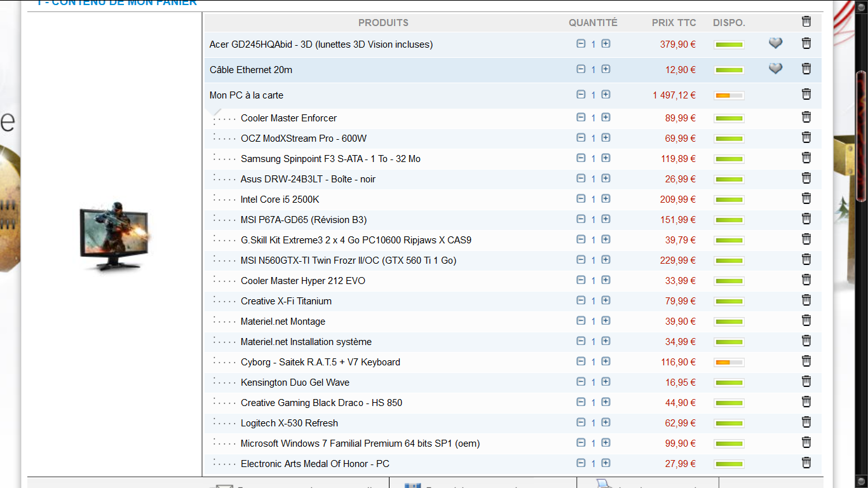Increase quantity of Câble Ethernet 20m
The image size is (868, 488).
606,69
